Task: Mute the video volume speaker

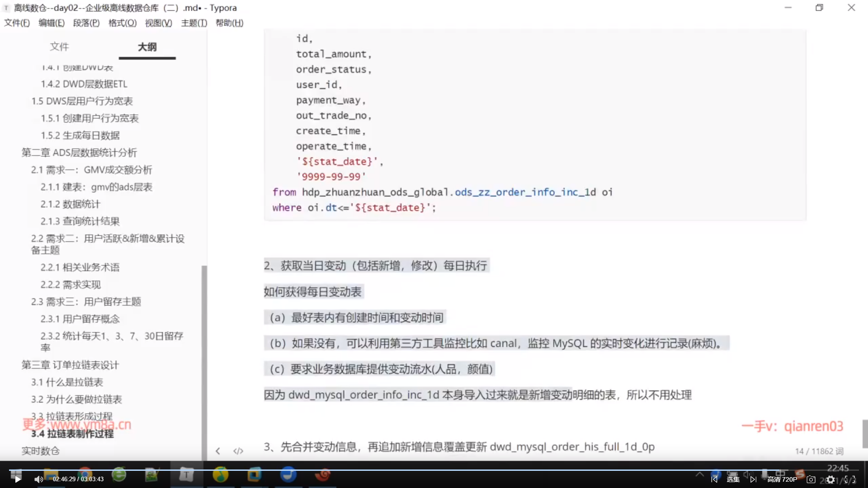Action: (38, 479)
